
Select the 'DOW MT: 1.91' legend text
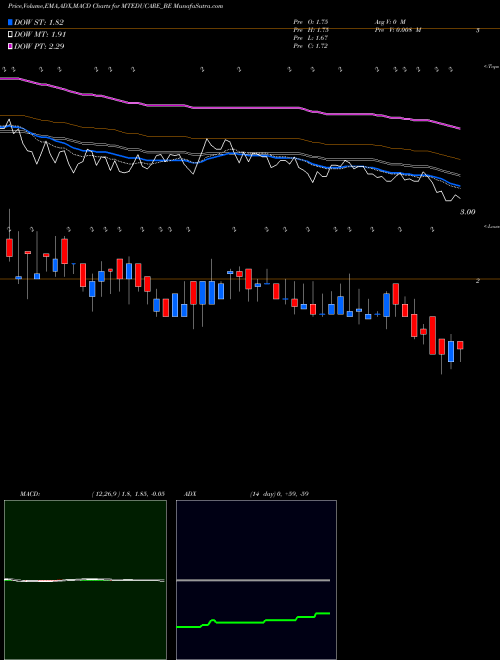[40, 34]
